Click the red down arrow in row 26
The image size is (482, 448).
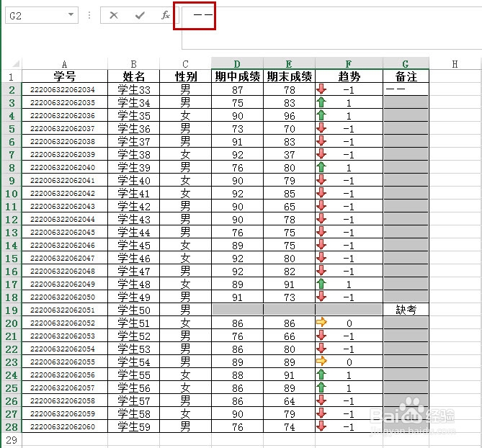[321, 400]
